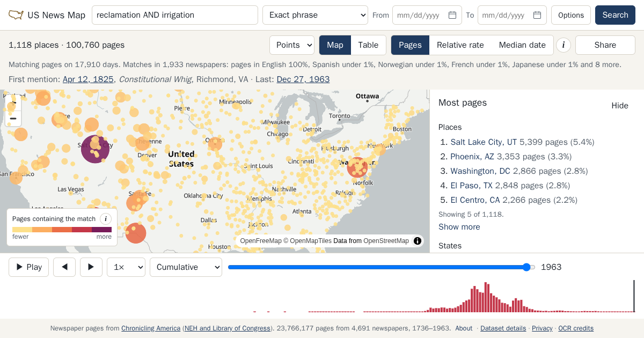The image size is (644, 338).
Task: Step forward one year with next arrow
Action: point(91,267)
